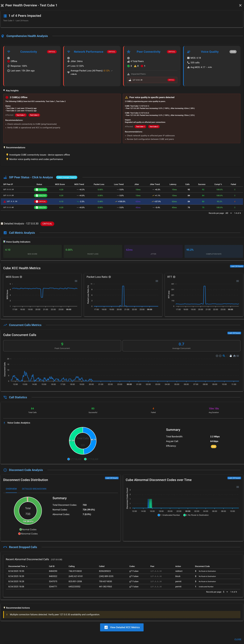Click the Test Cube 1 chip in offline insight

(x=21, y=115)
